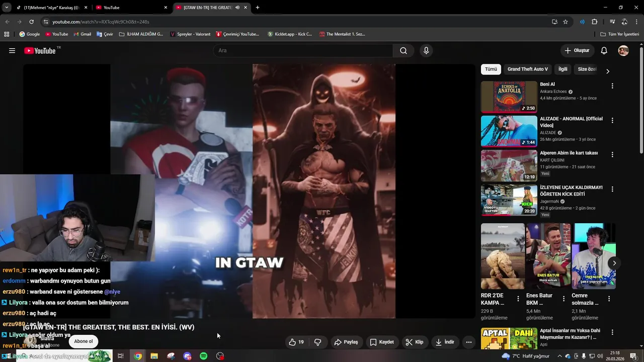644x362 pixels.
Task: Open the account avatar menu
Action: tap(623, 51)
